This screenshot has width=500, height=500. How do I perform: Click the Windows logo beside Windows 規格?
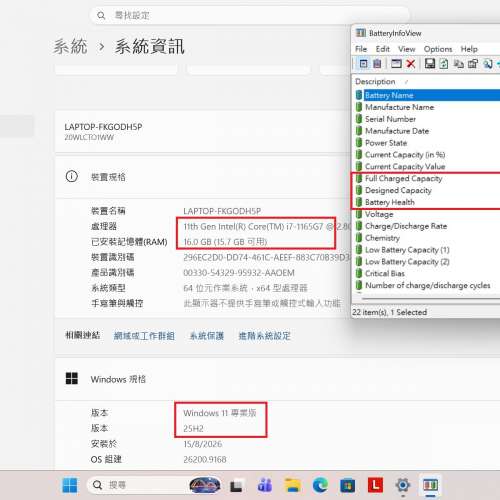[x=72, y=378]
